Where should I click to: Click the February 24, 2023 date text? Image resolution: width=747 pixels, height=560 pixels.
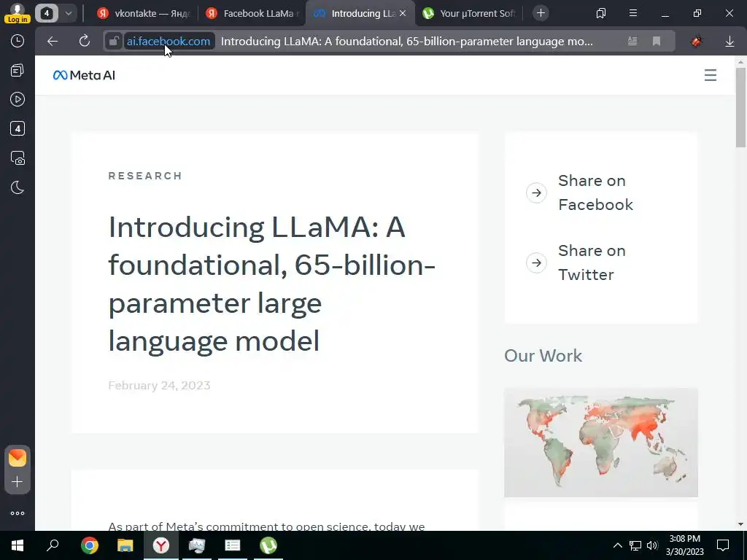pos(159,385)
